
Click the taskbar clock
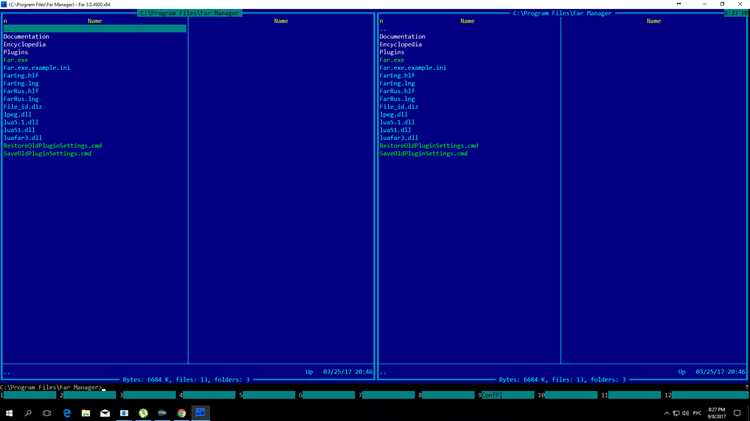pos(717,413)
